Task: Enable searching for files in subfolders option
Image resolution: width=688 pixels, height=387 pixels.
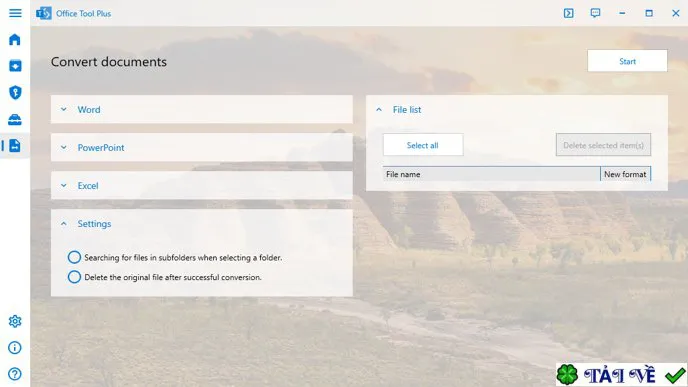Action: (x=74, y=257)
